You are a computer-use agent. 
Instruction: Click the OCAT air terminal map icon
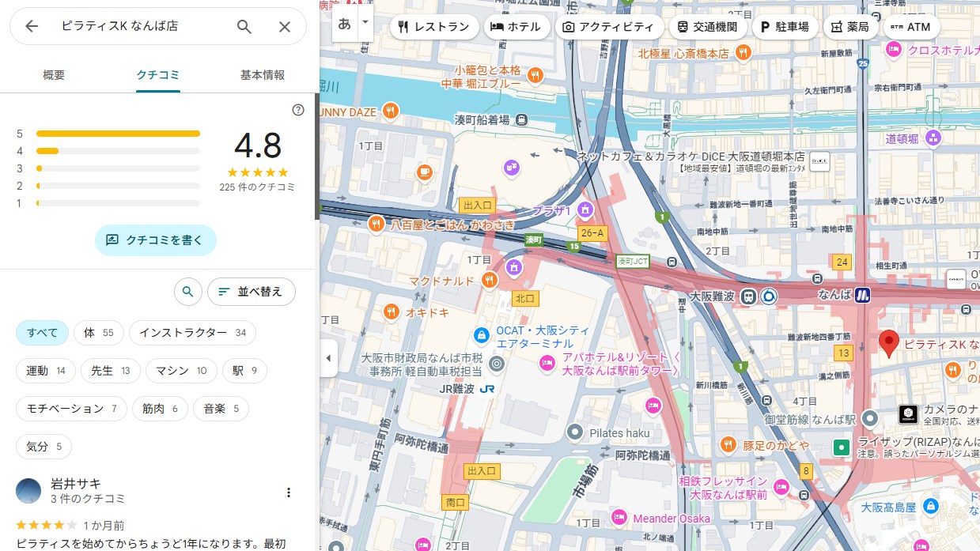click(480, 335)
